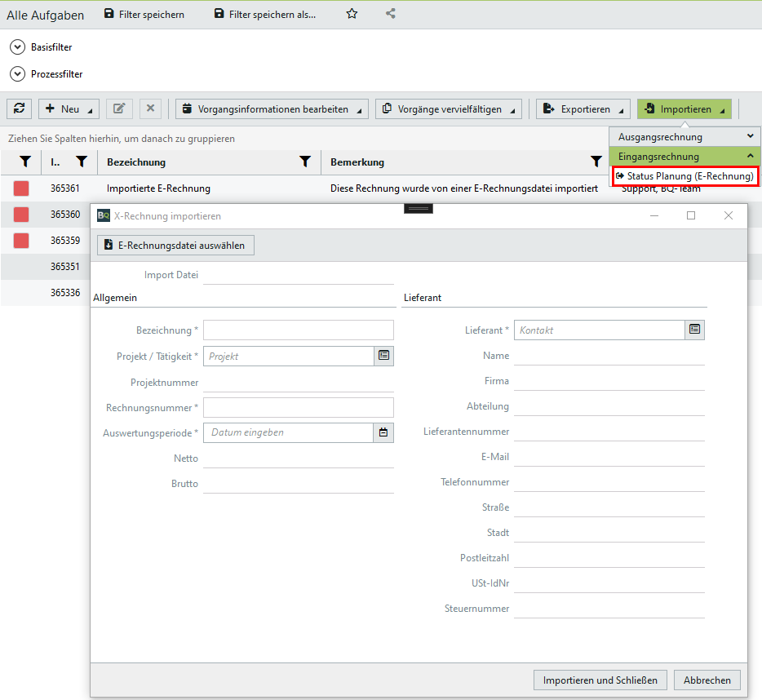
Task: Click the filter icon in Bezeichnung column
Action: click(305, 162)
